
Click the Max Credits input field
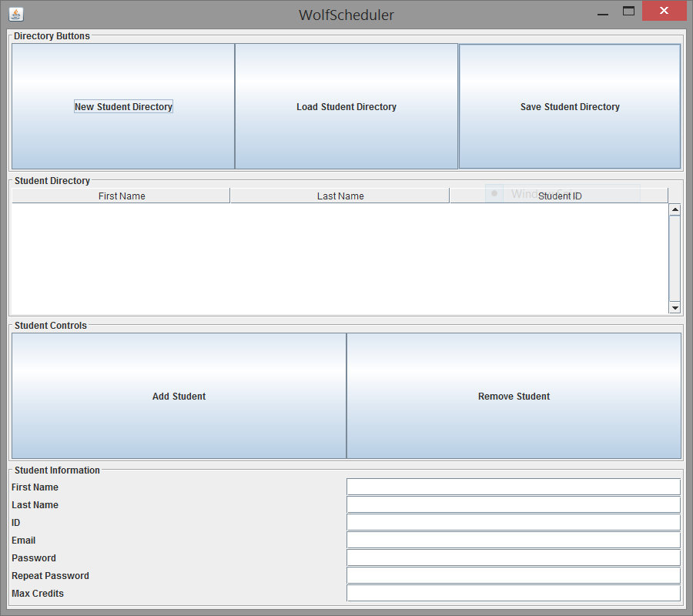(513, 592)
